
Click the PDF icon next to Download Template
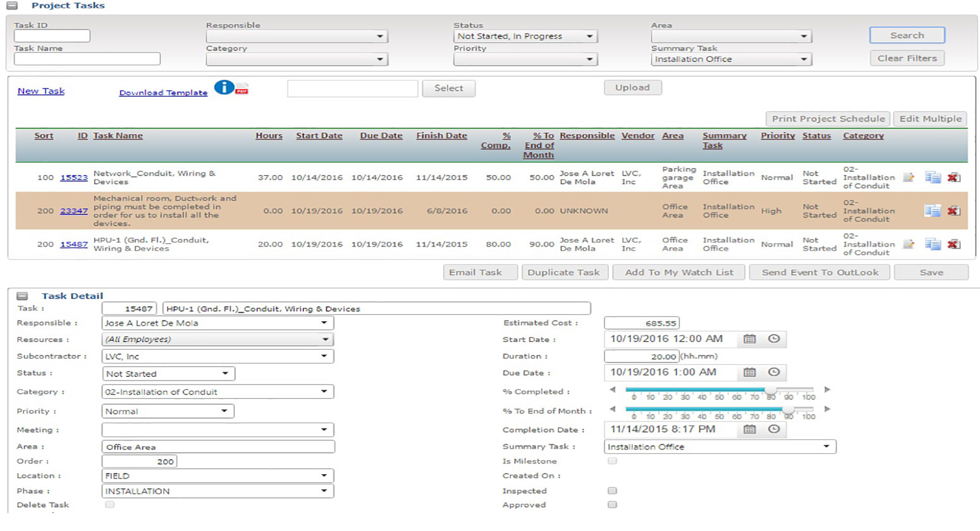[x=242, y=89]
